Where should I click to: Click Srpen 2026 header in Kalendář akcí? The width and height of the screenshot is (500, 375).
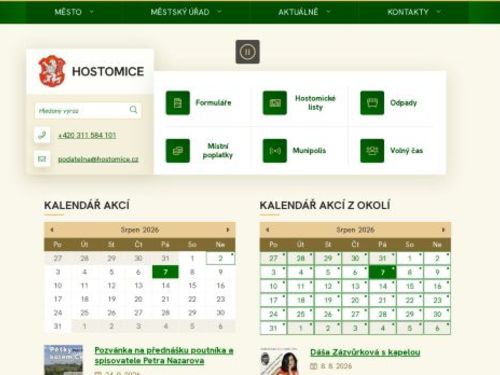point(140,230)
